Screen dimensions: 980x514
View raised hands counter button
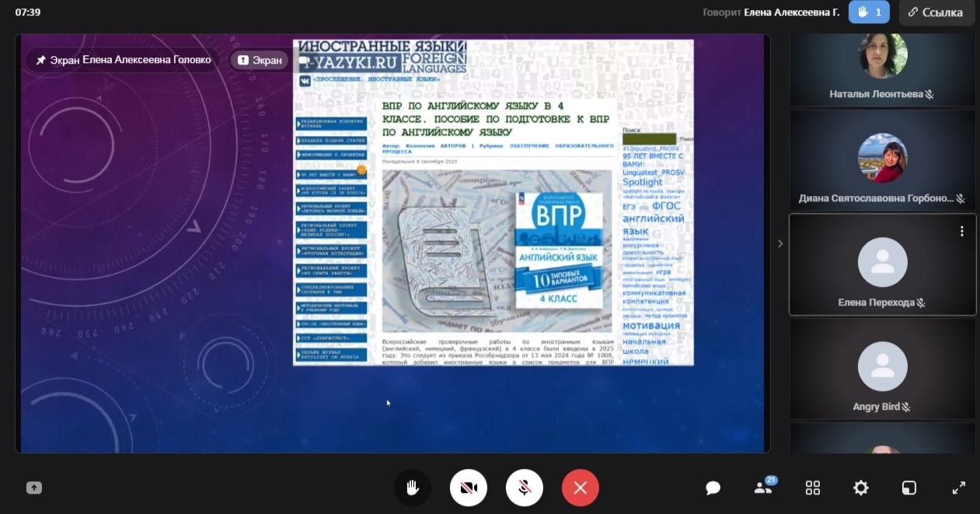(x=868, y=12)
